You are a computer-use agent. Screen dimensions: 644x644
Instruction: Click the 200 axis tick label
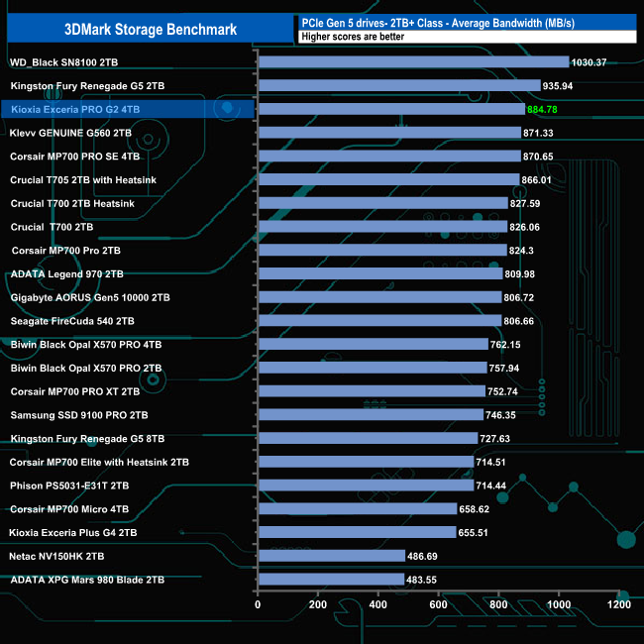[x=318, y=605]
